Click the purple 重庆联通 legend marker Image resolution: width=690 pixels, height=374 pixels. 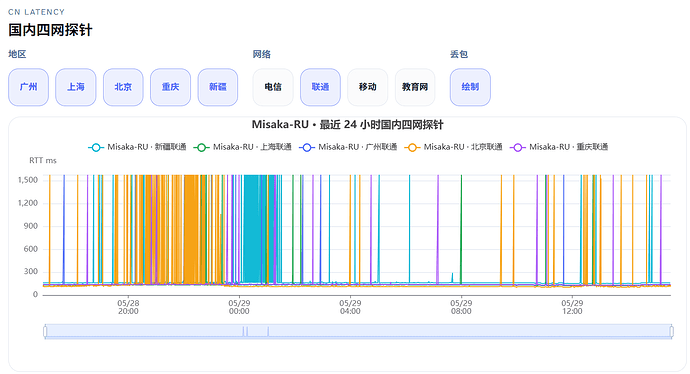[518, 147]
